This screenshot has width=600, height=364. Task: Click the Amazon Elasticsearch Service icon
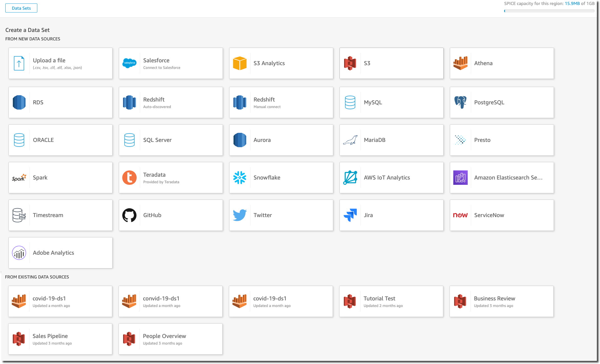[461, 178]
